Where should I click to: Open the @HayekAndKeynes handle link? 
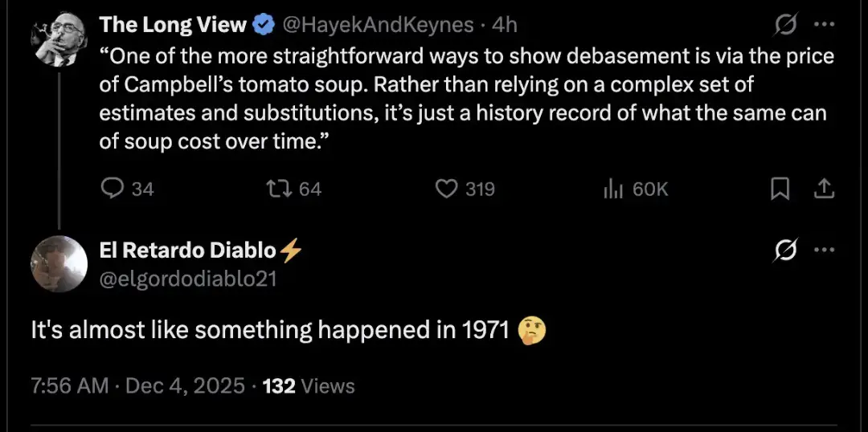[x=378, y=25]
